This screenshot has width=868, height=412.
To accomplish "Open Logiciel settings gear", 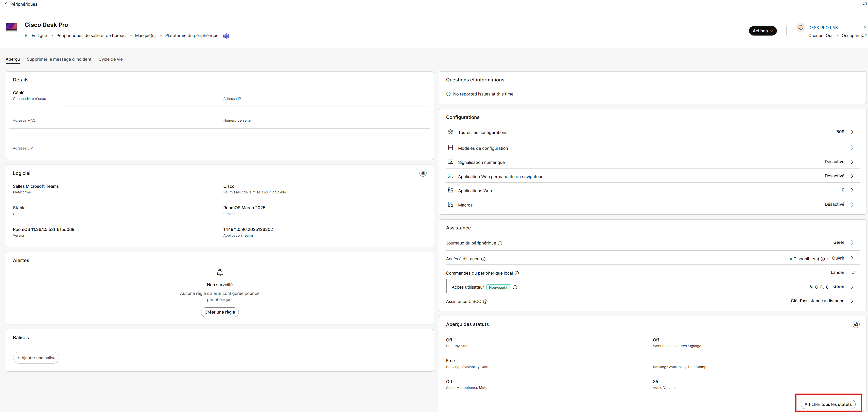I will 423,173.
